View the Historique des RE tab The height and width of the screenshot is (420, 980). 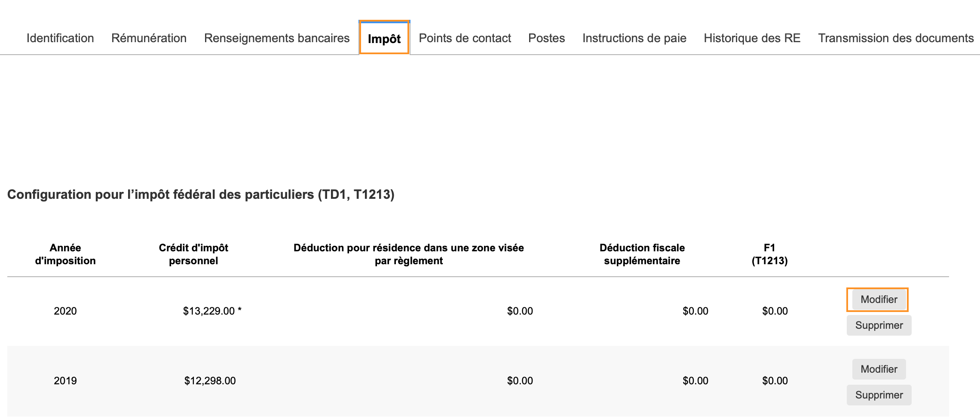click(752, 38)
